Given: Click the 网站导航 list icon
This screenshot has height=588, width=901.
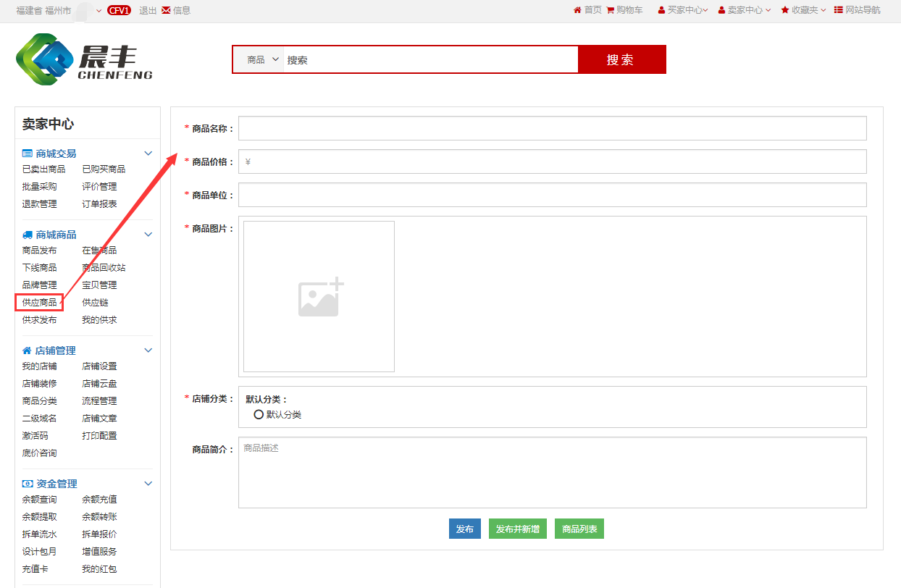Looking at the screenshot, I should pyautogui.click(x=839, y=10).
